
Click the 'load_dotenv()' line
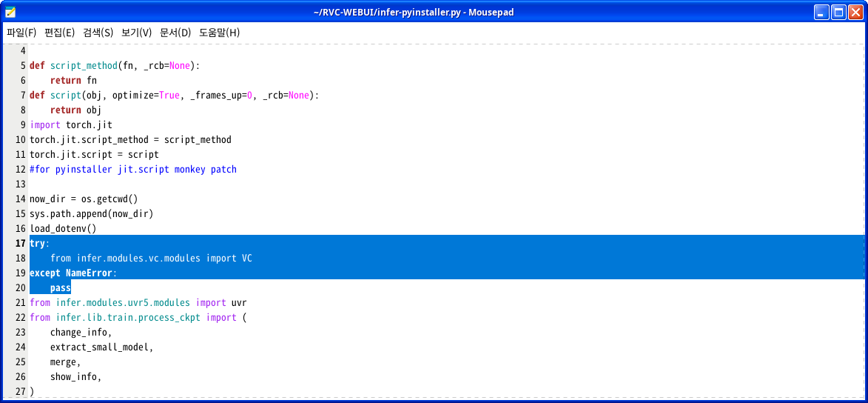pyautogui.click(x=63, y=228)
